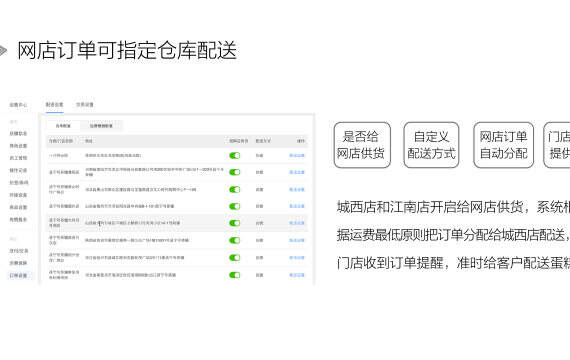570x360 pixels.
Task: Toggle the green switch in the third table row
Action: tap(234, 189)
